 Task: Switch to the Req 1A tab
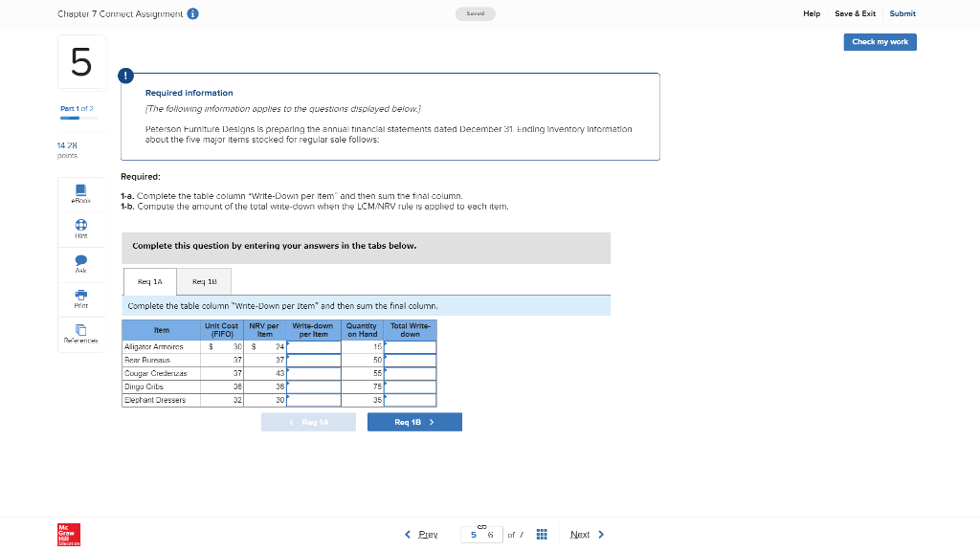pos(150,282)
